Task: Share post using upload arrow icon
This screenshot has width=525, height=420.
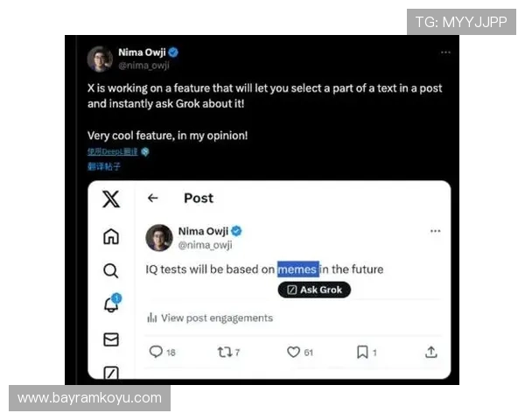Action: tap(430, 352)
